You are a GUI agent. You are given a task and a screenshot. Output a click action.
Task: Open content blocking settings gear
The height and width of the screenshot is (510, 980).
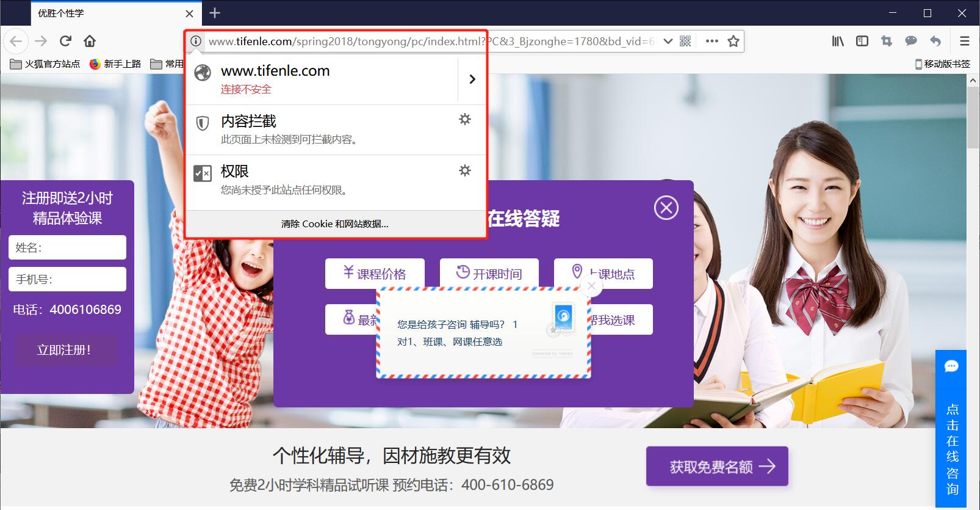click(x=465, y=120)
